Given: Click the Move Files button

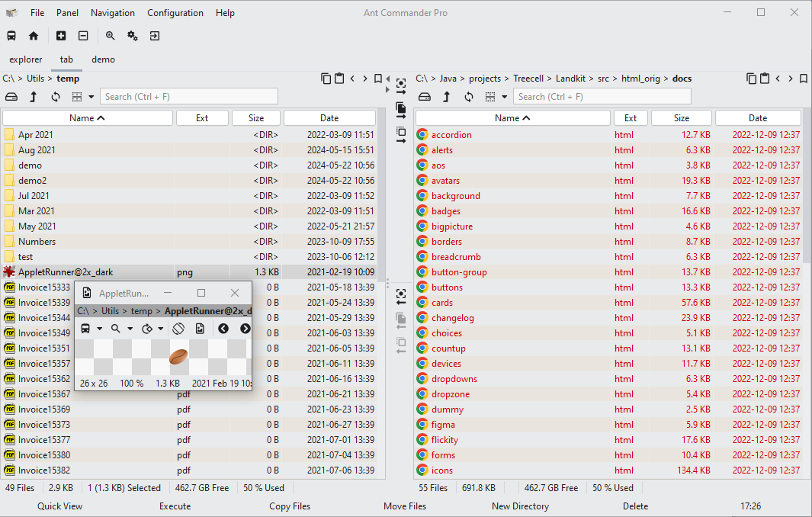Looking at the screenshot, I should [x=405, y=506].
